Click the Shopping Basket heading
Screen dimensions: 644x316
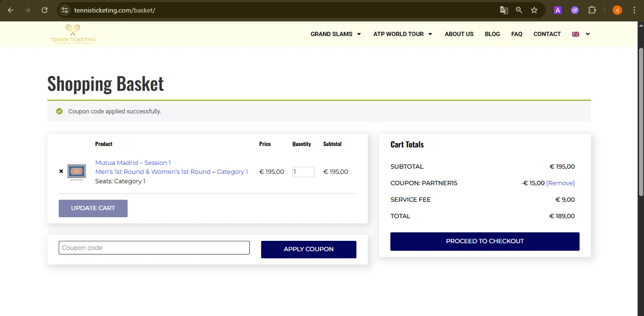pos(106,83)
